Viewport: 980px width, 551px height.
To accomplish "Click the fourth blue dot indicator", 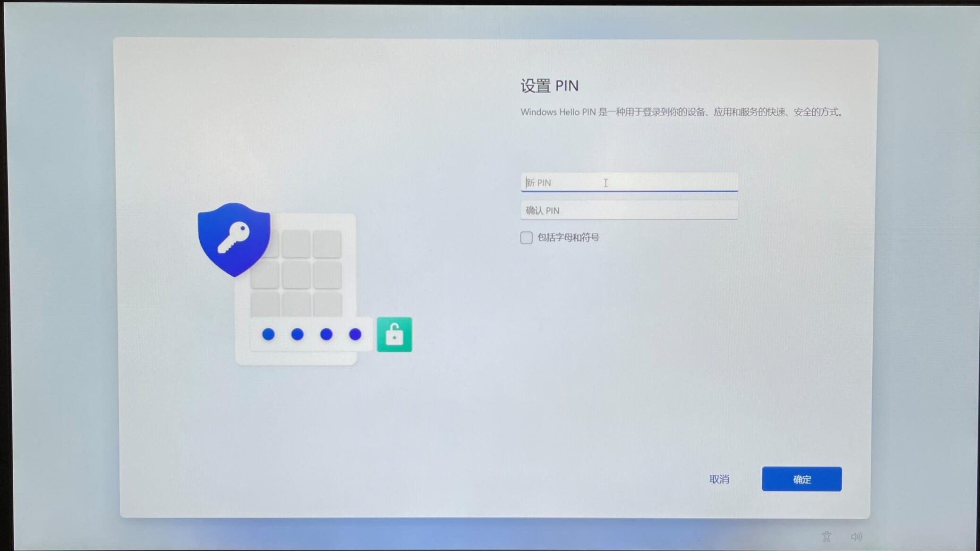I will click(x=355, y=334).
